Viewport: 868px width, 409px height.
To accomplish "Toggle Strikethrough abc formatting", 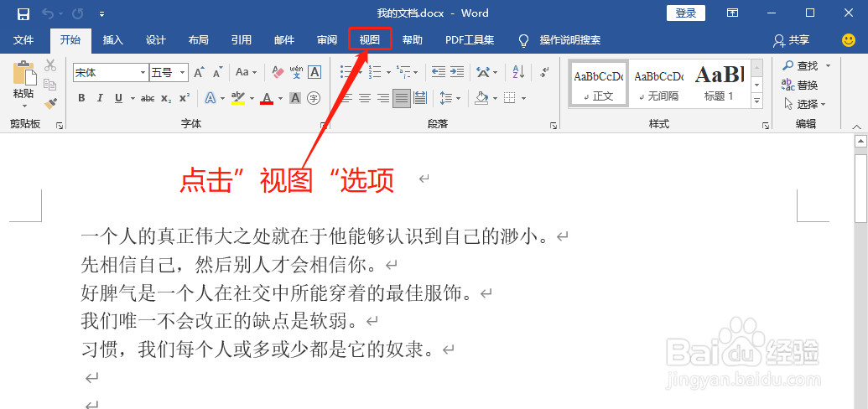I will coord(148,98).
